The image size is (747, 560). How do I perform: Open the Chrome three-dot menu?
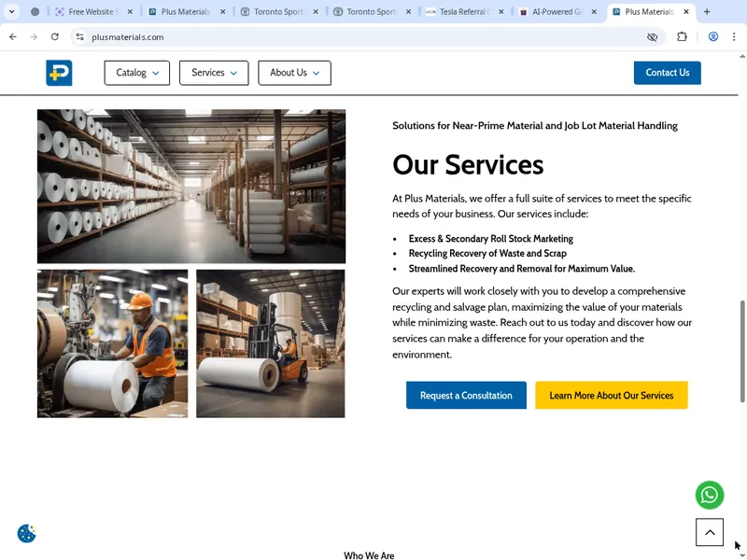click(x=734, y=36)
